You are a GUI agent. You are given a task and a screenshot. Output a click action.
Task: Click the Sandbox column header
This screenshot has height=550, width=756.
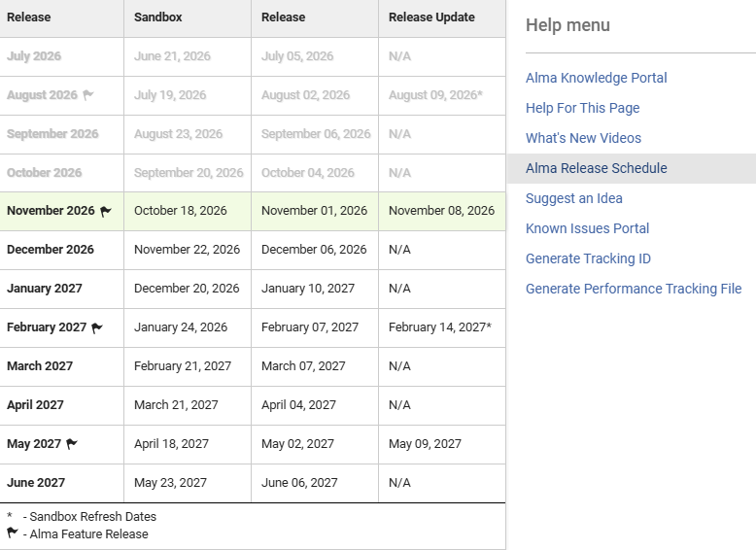158,17
